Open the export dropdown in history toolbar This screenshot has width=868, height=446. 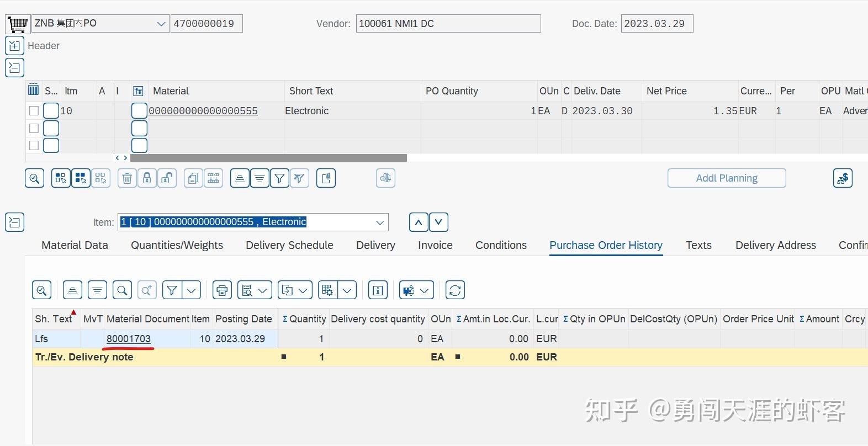coord(295,290)
